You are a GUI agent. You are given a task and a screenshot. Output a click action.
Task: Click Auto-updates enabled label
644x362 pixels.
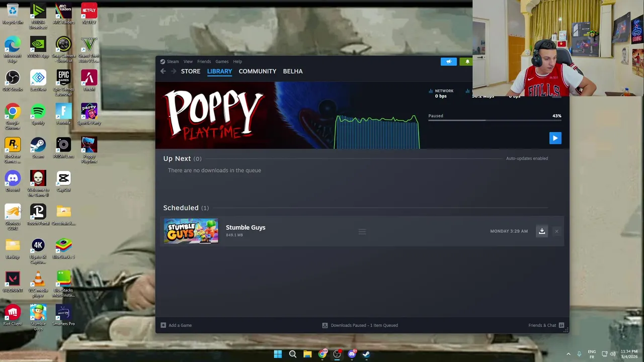[x=527, y=158]
